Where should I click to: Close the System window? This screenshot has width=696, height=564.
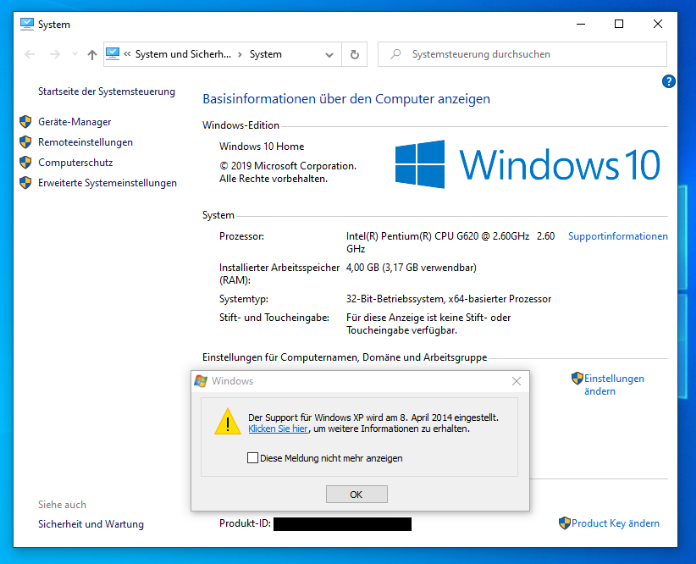click(x=658, y=24)
